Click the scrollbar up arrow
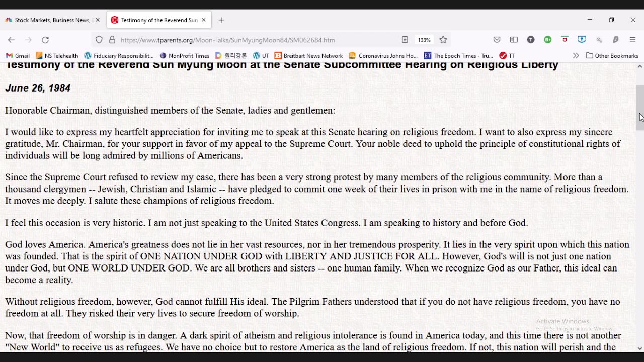 [x=640, y=66]
